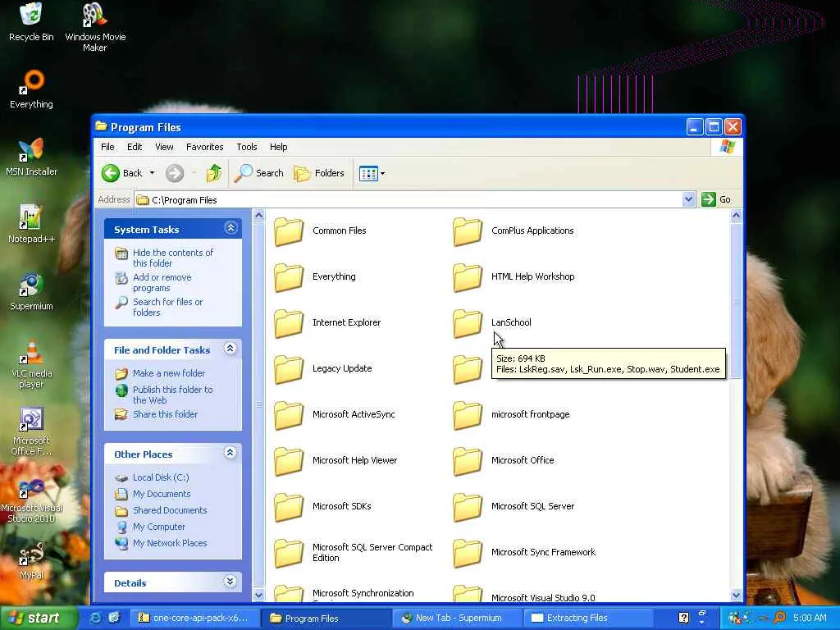Viewport: 840px width, 630px height.
Task: Collapse the System Tasks panel
Action: tap(231, 228)
